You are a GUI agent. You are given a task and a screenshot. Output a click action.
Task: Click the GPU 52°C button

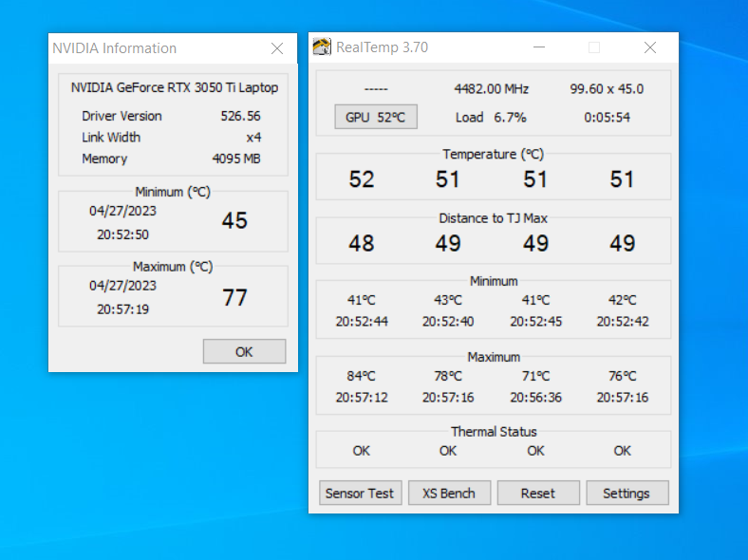pos(376,117)
